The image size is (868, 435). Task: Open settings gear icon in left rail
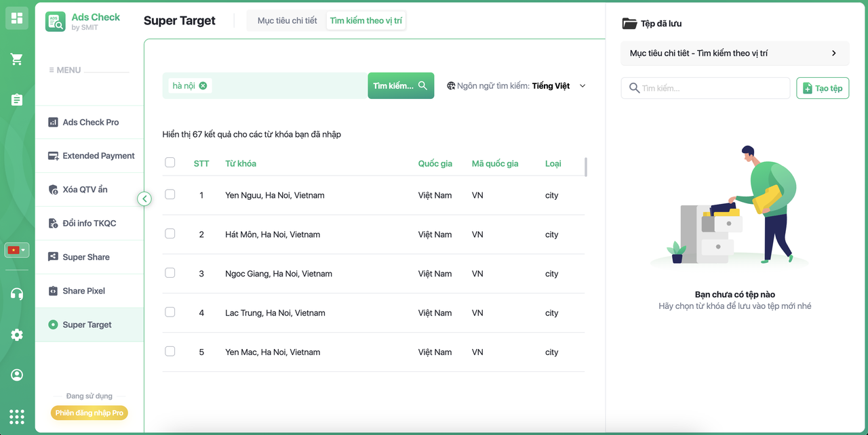[17, 335]
